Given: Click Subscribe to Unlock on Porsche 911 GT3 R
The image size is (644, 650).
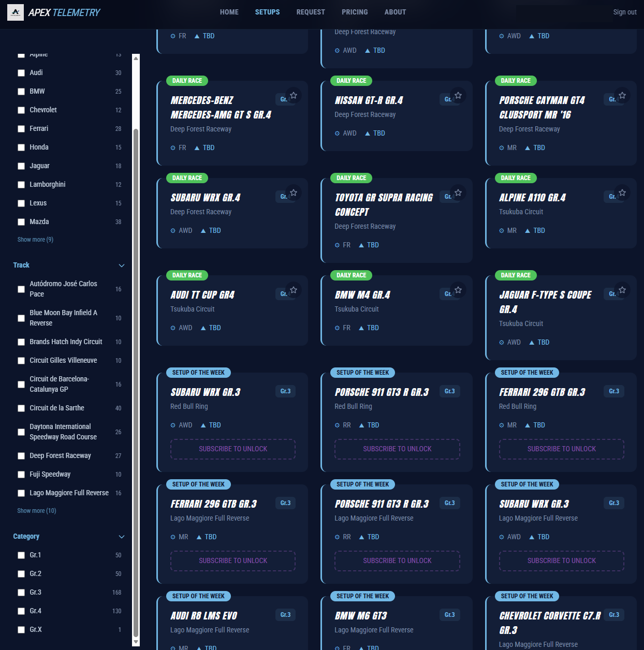Looking at the screenshot, I should pyautogui.click(x=397, y=449).
